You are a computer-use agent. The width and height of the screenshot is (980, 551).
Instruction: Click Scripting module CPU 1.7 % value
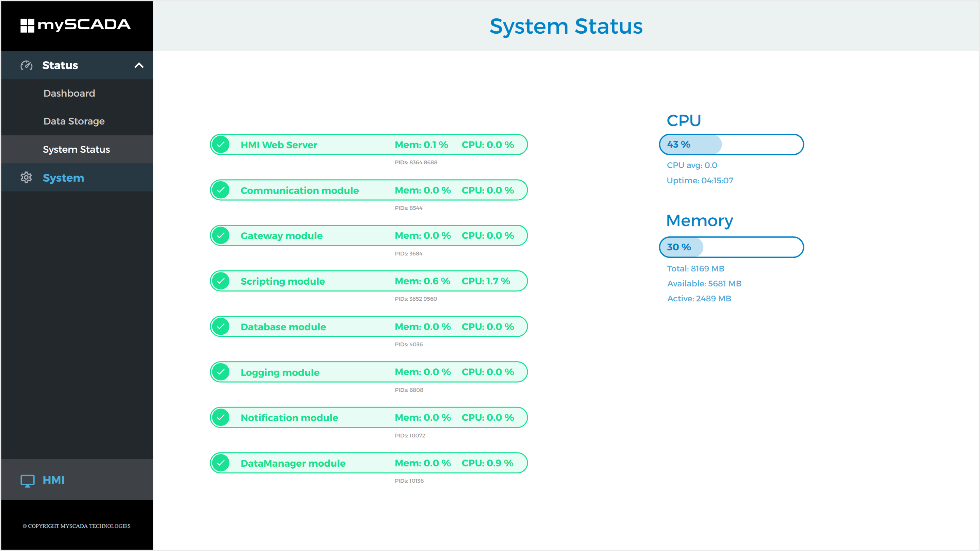coord(486,281)
